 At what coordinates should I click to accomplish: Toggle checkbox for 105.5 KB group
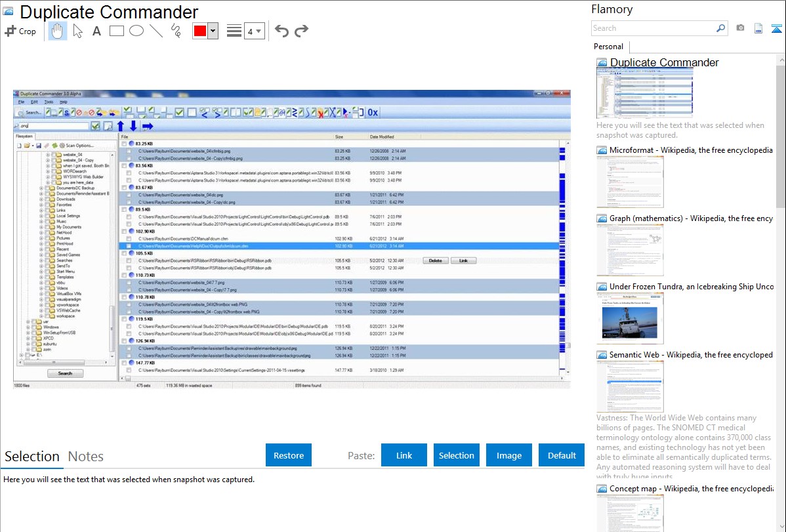click(x=124, y=253)
